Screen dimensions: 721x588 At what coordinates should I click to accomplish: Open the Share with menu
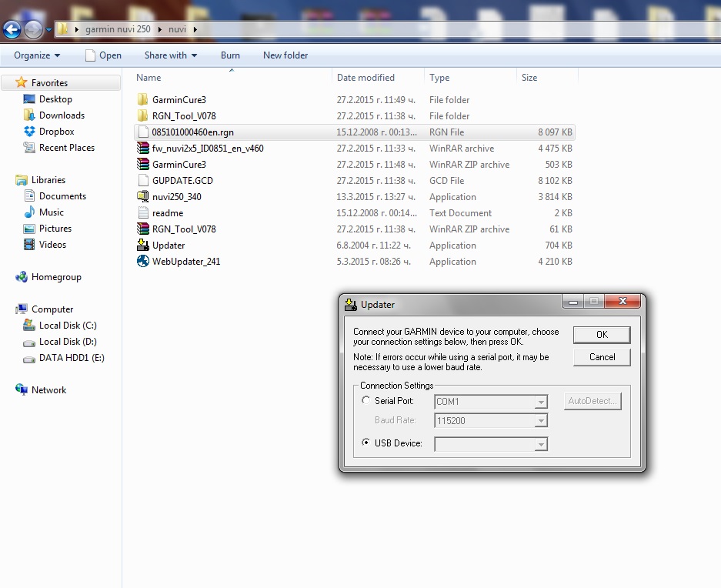pyautogui.click(x=171, y=55)
